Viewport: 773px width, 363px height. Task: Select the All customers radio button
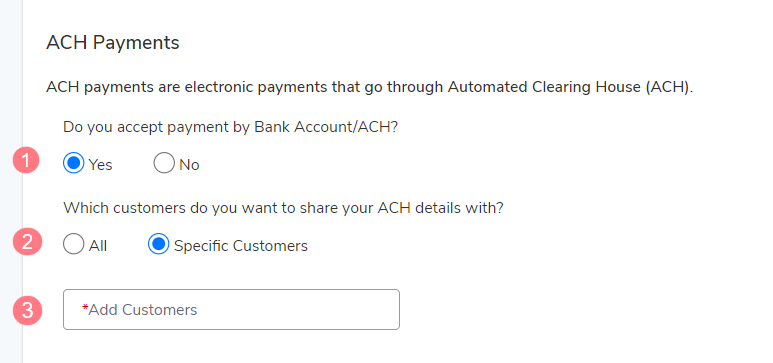73,244
